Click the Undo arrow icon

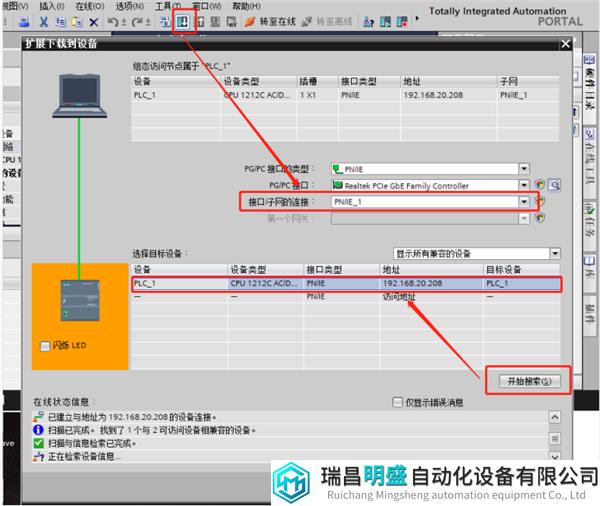[112, 22]
